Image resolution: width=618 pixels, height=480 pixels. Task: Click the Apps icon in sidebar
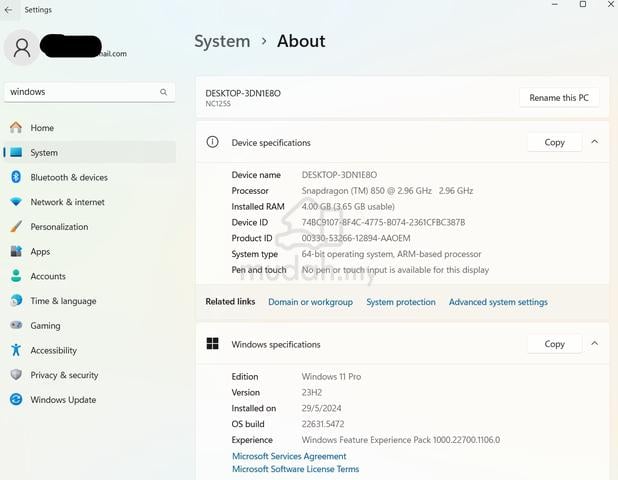tap(16, 251)
